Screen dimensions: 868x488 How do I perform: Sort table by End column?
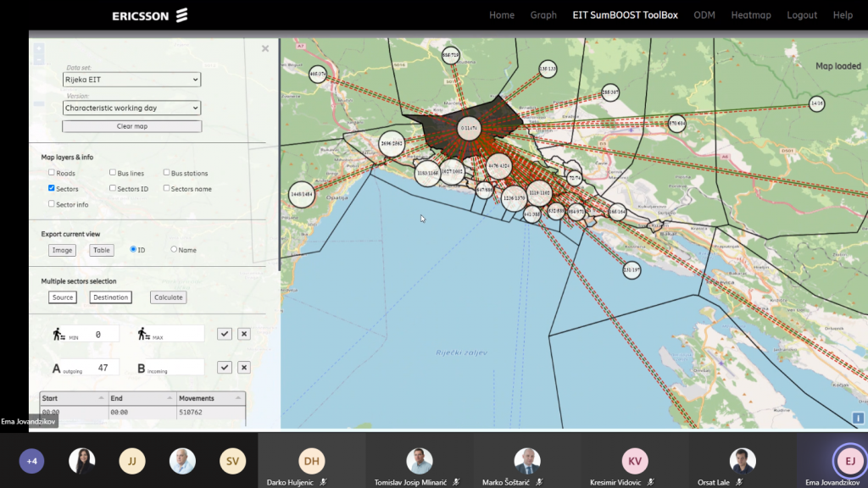point(142,398)
